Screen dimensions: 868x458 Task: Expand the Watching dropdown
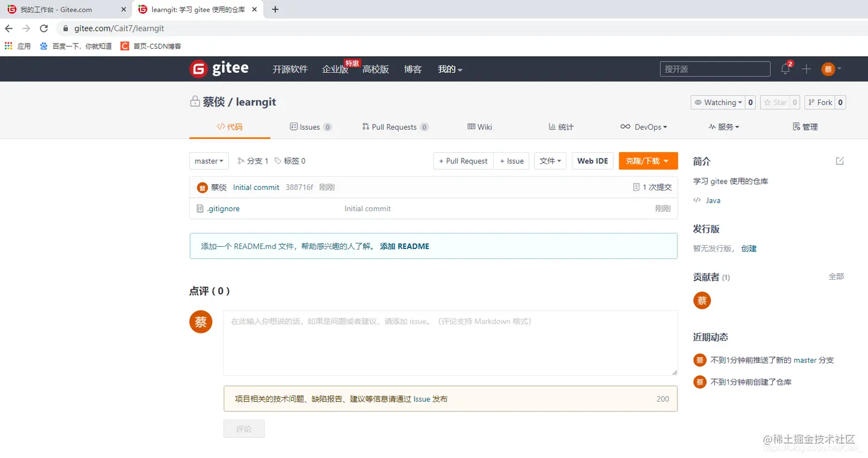[x=718, y=102]
